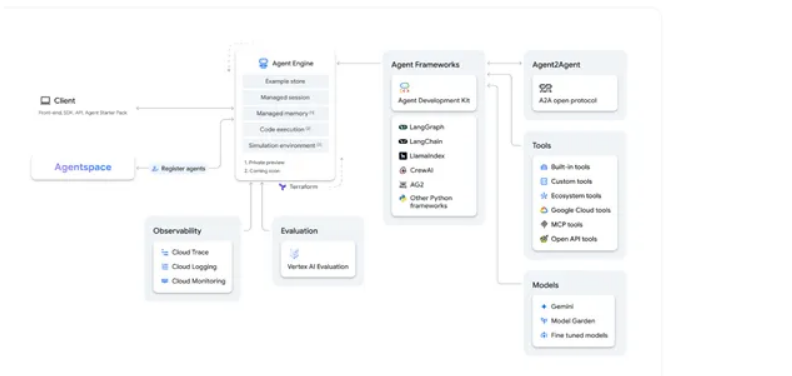Click the Custom tools icon

click(544, 181)
